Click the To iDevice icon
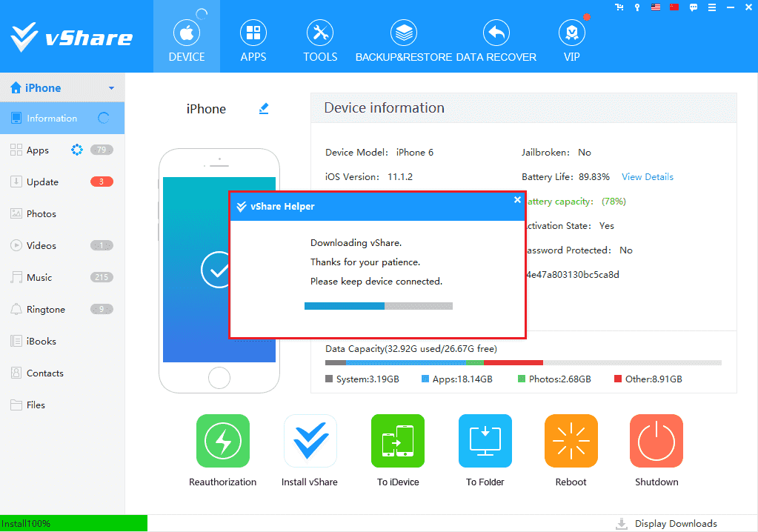 pyautogui.click(x=398, y=441)
